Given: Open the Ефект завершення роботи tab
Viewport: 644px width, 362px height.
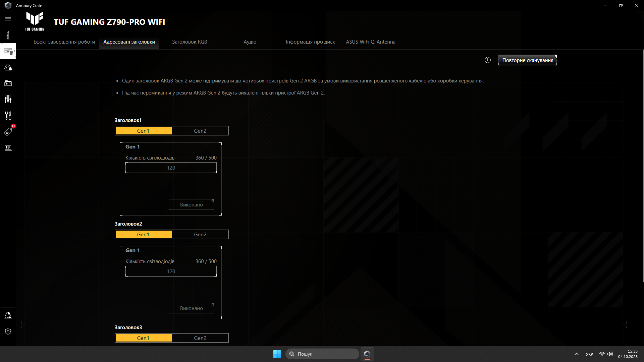Looking at the screenshot, I should pos(64,42).
